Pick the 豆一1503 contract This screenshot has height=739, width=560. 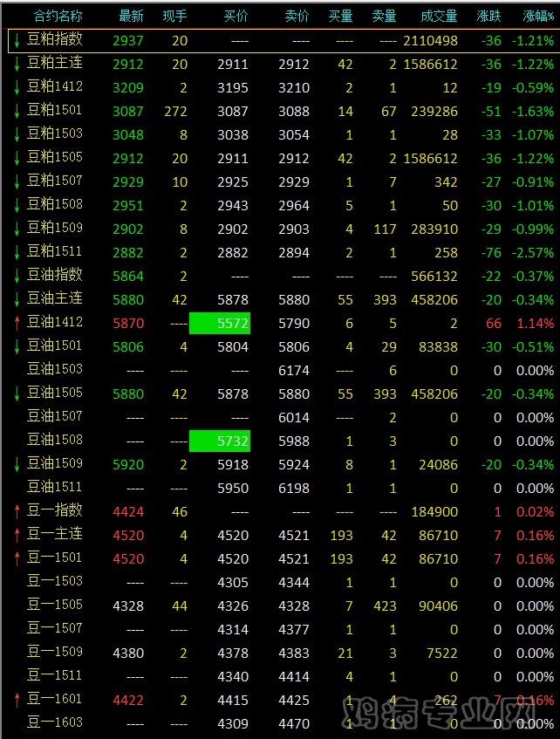click(x=55, y=582)
